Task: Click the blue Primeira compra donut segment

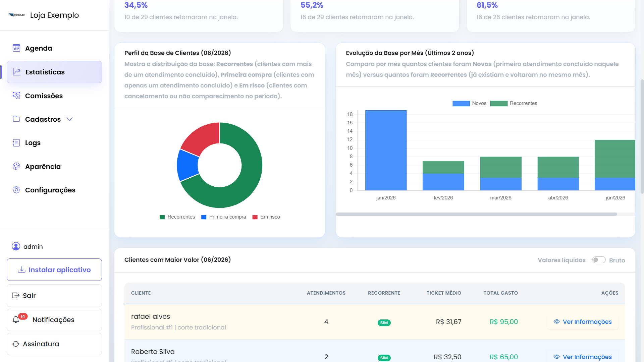Action: click(188, 165)
